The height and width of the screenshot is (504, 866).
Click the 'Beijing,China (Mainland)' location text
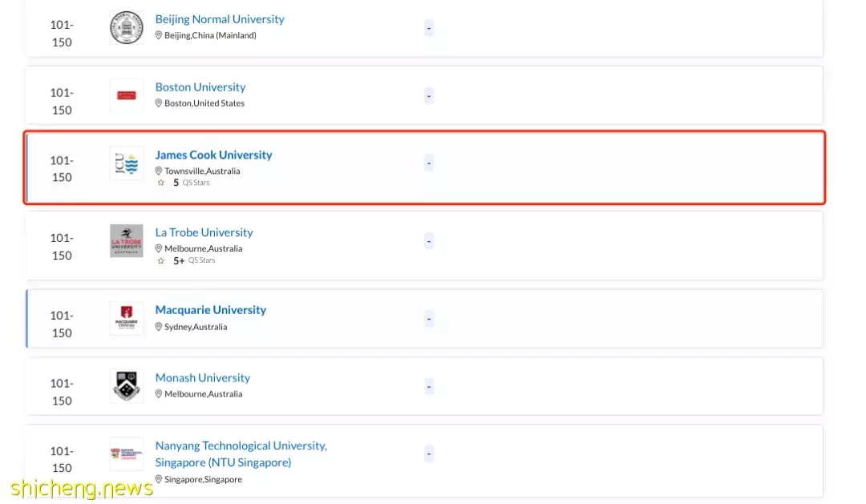pyautogui.click(x=210, y=35)
